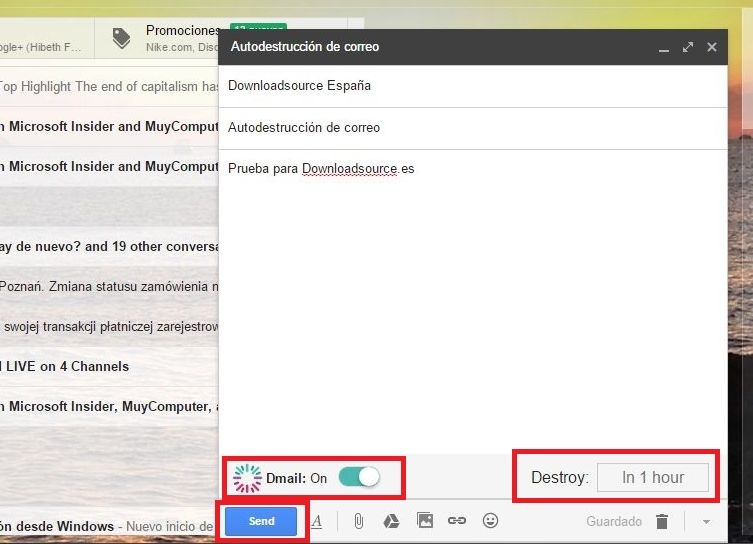Viewport: 753px width, 544px height.
Task: Open more compose options arrow
Action: [706, 521]
